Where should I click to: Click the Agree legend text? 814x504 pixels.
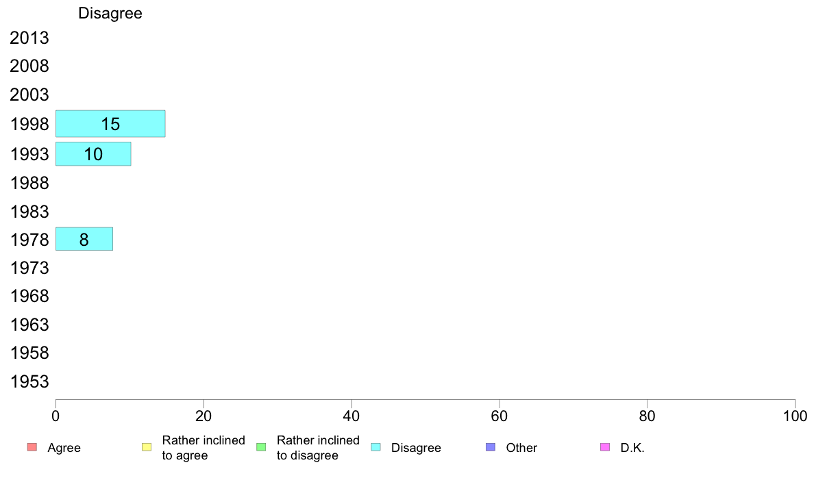(x=64, y=447)
